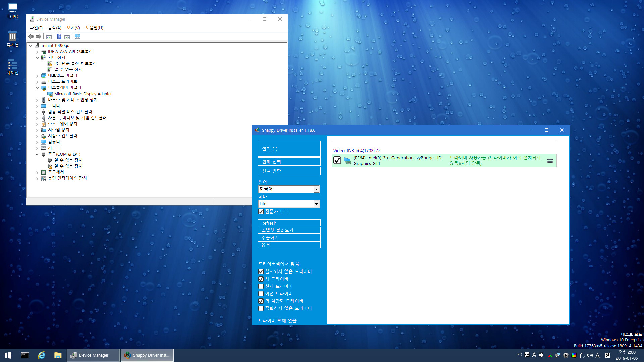Open the 테마 theme dropdown showing Lite
This screenshot has width=644, height=362.
coord(289,204)
